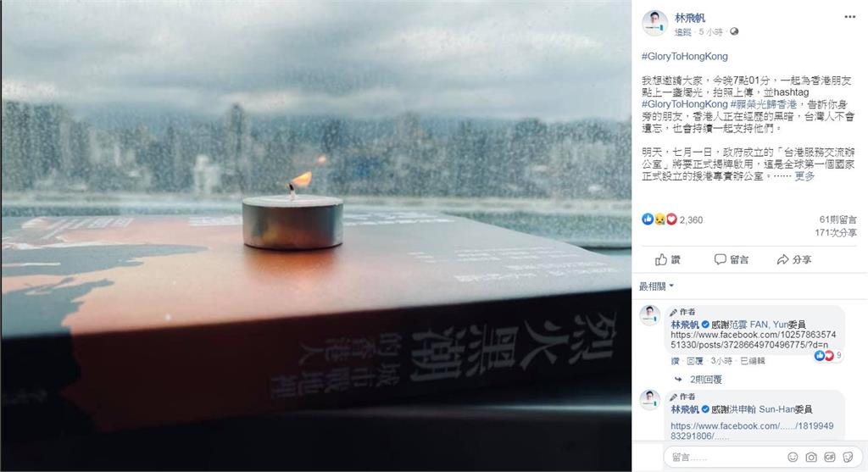Expand the post text with 更多

tap(804, 176)
